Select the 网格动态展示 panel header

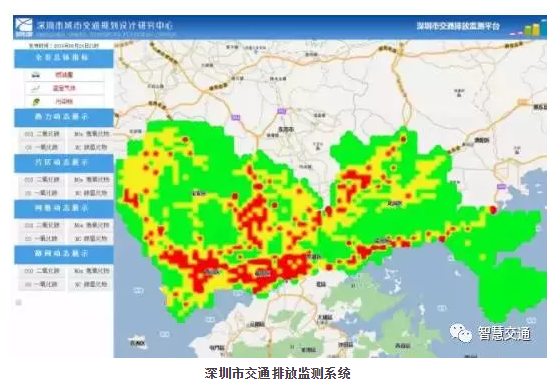(64, 209)
